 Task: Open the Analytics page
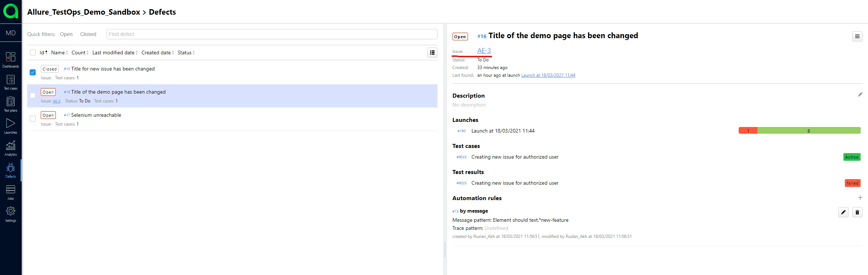[11, 148]
